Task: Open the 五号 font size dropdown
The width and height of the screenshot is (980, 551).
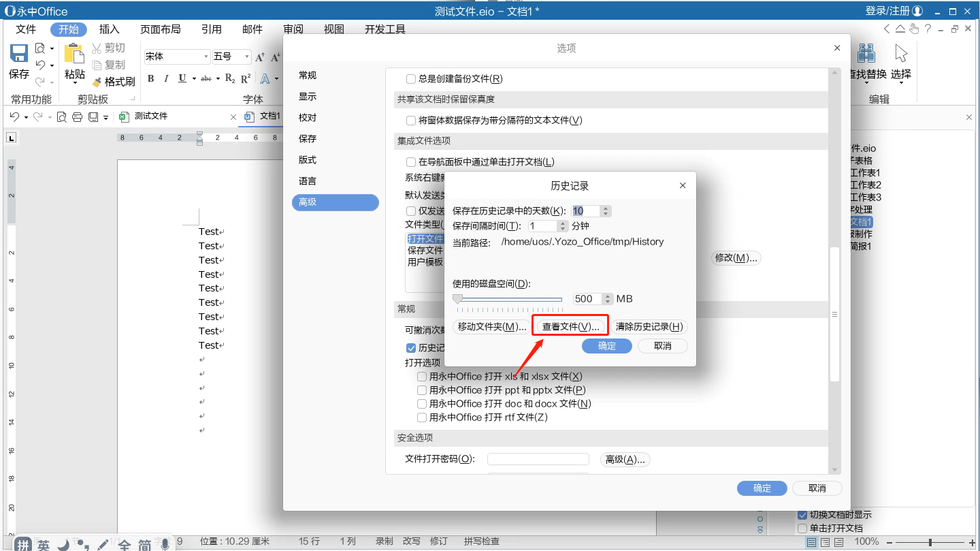Action: coord(247,57)
